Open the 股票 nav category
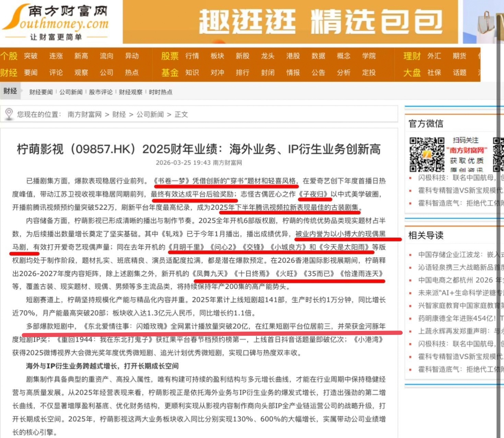This screenshot has height=438, width=504. [170, 56]
